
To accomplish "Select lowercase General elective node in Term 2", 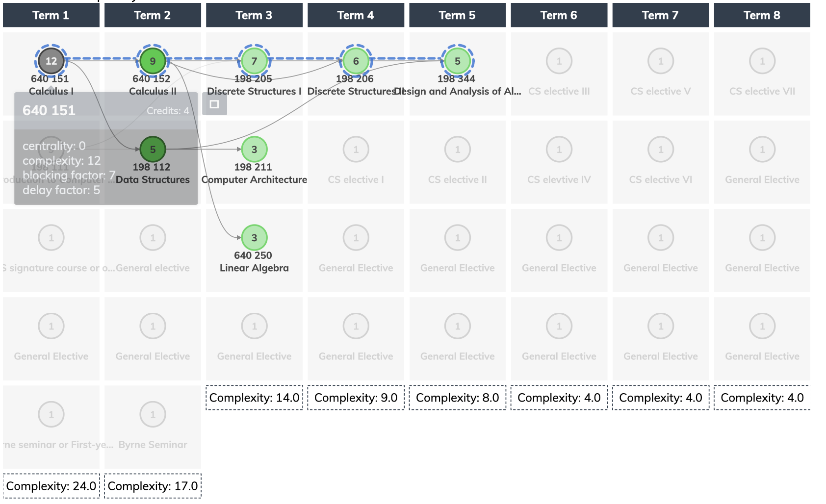I will pos(153,237).
